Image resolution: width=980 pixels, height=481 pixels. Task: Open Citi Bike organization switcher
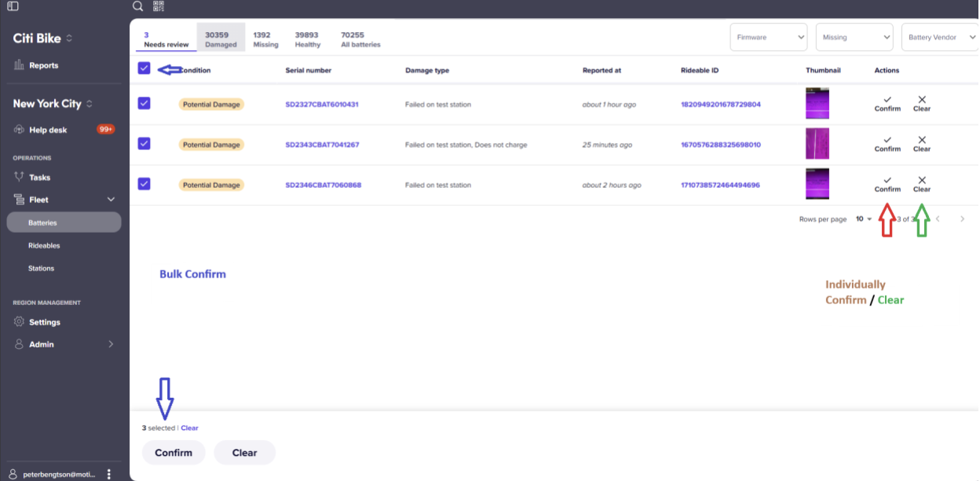tap(43, 38)
